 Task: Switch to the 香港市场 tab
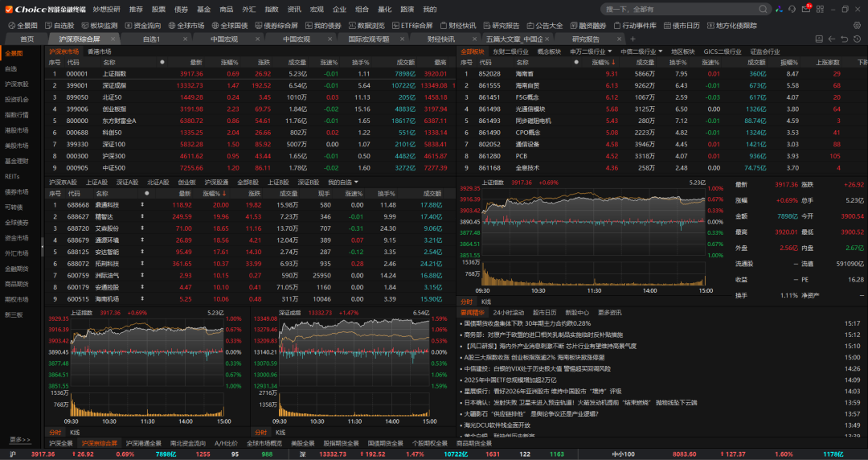pos(100,51)
